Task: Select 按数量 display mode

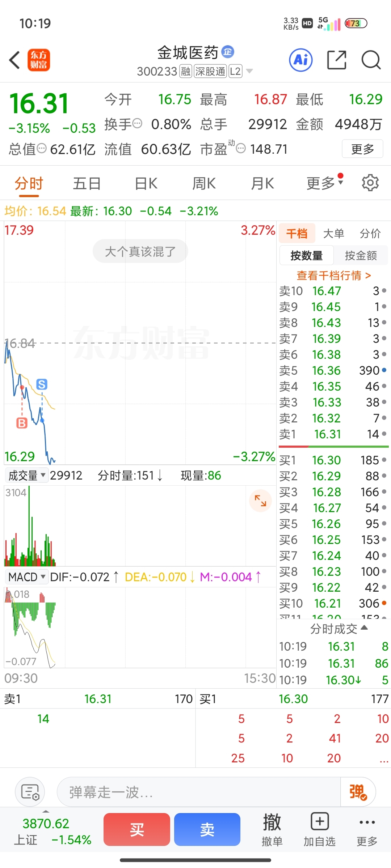Action: tap(307, 255)
